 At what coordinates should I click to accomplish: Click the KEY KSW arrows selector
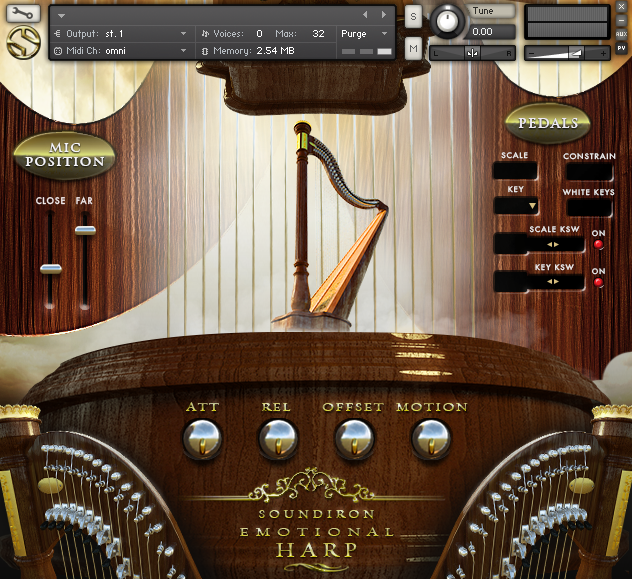coord(553,282)
